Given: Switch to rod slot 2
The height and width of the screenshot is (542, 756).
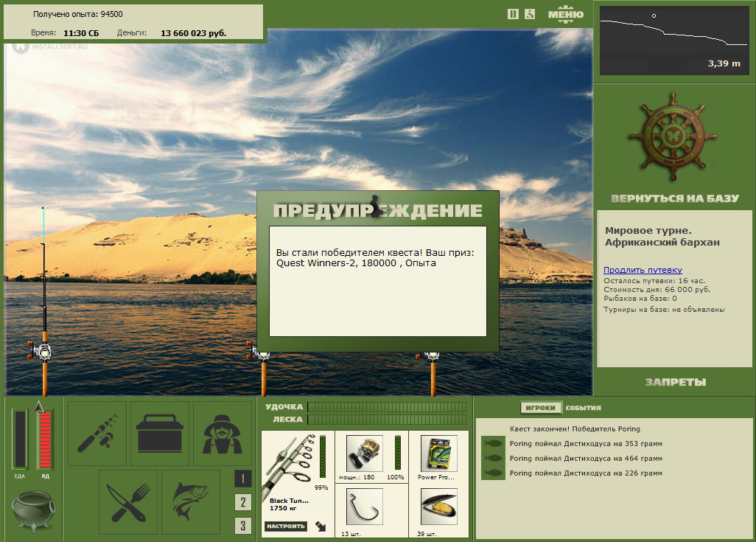Looking at the screenshot, I should pos(243,502).
